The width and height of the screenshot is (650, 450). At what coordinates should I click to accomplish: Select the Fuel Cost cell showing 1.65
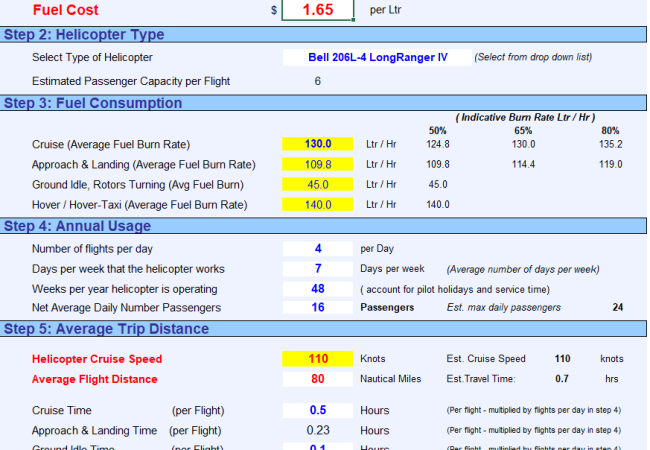[318, 10]
